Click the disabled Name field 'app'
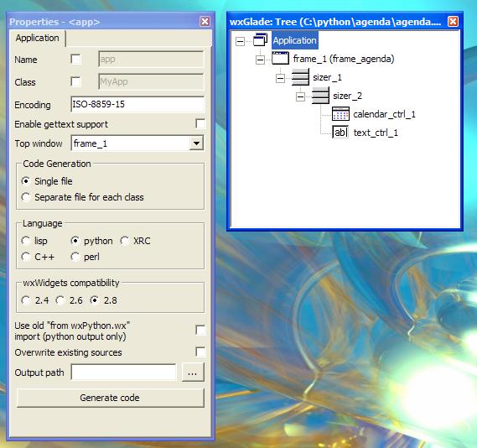The width and height of the screenshot is (477, 448). point(151,59)
